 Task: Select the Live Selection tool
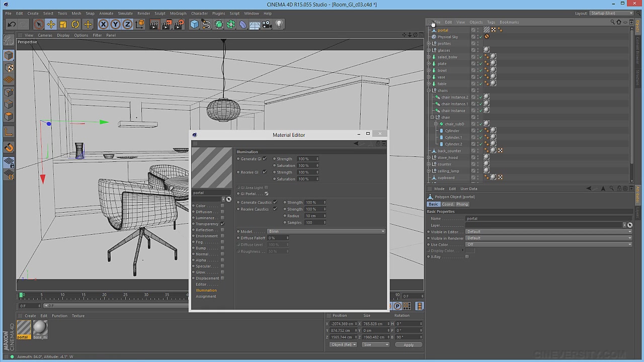tap(39, 24)
